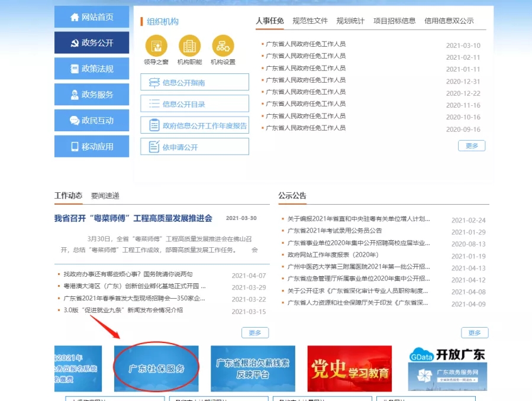532x401 pixels.
Task: Click the 网站首页 sidebar button
Action: coord(92,17)
